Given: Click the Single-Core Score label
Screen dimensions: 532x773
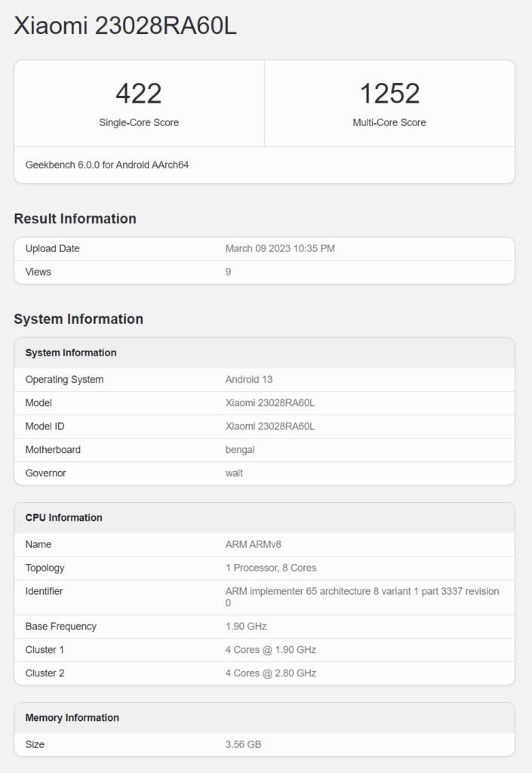Looking at the screenshot, I should tap(139, 122).
